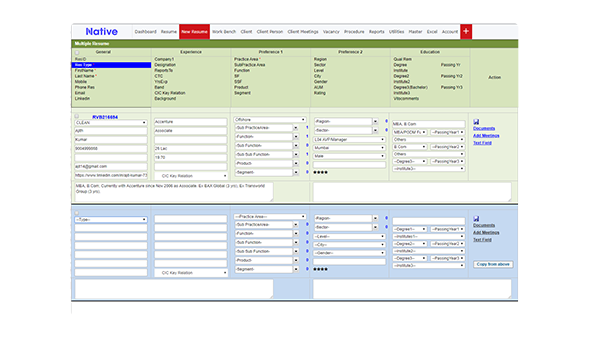Click rating dots in first resume row
Image resolution: width=590 pixels, height=360 pixels.
pos(320,172)
